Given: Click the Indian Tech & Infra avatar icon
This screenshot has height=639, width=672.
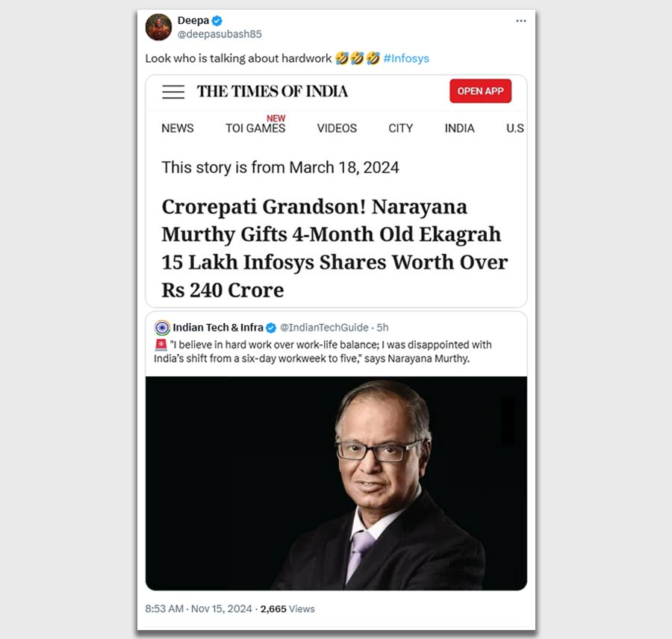Looking at the screenshot, I should (x=162, y=328).
